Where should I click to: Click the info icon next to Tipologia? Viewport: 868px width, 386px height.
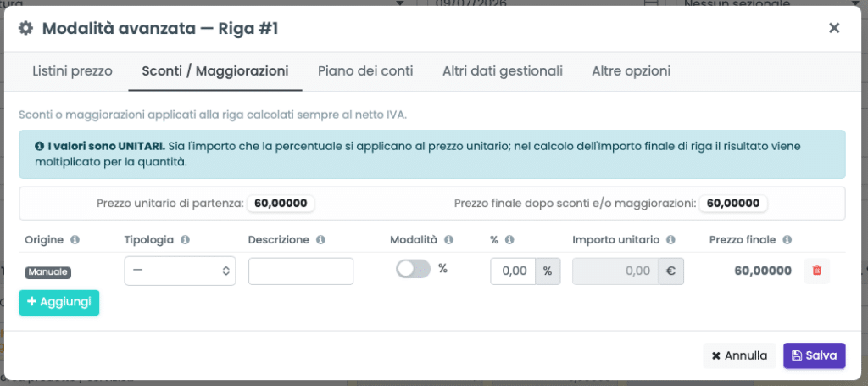[185, 240]
